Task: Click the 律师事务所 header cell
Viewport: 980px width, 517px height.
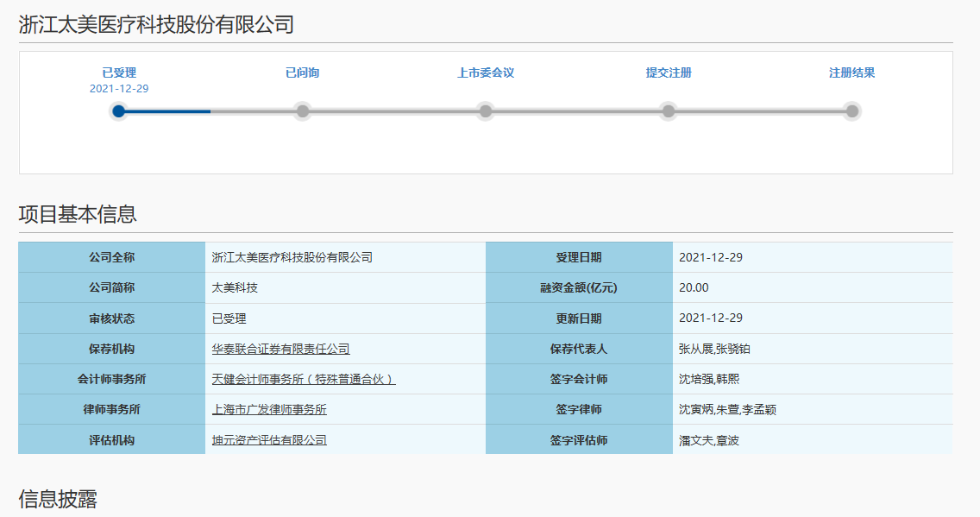Action: [112, 409]
